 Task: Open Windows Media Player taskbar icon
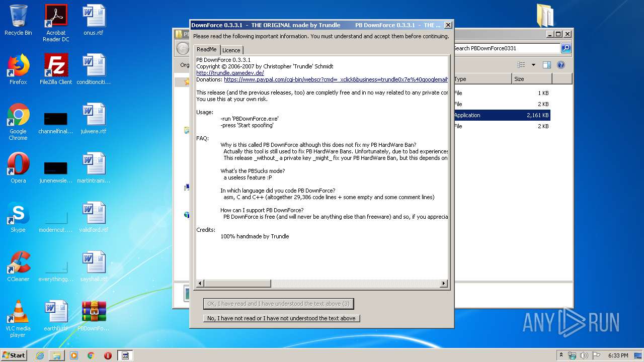(74, 355)
